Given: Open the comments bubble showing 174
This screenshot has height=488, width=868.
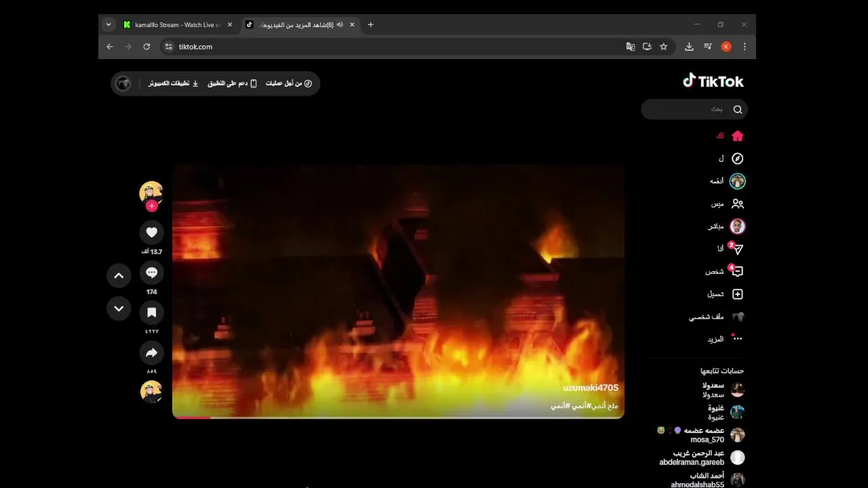Looking at the screenshot, I should (x=152, y=272).
